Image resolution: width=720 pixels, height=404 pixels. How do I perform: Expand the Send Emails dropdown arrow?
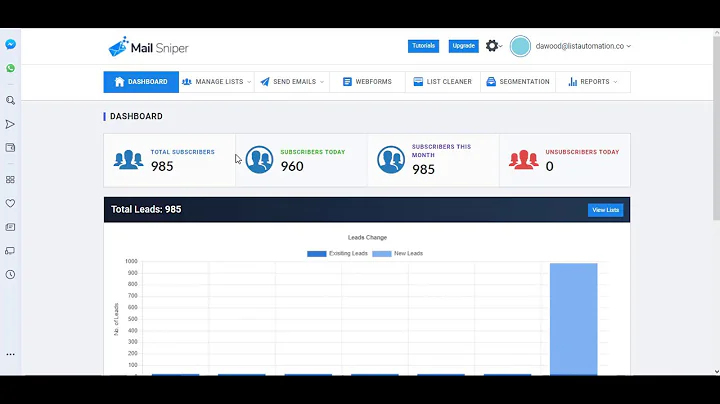pyautogui.click(x=322, y=82)
